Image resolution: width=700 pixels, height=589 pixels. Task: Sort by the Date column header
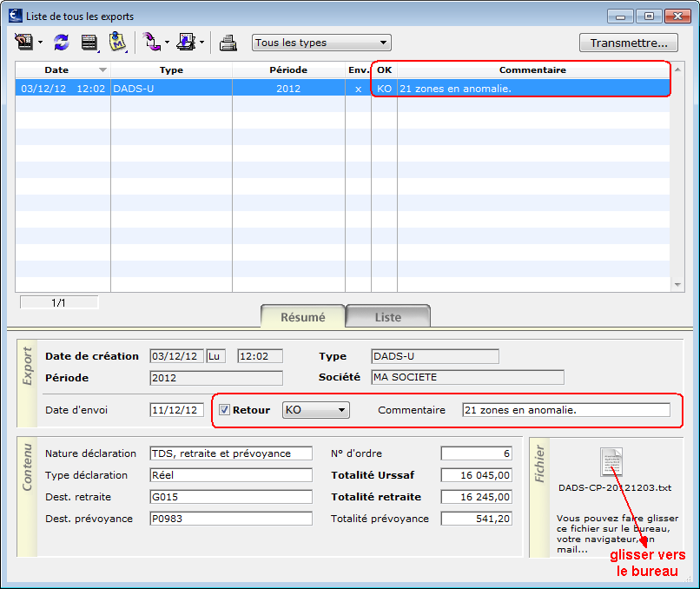(63, 70)
